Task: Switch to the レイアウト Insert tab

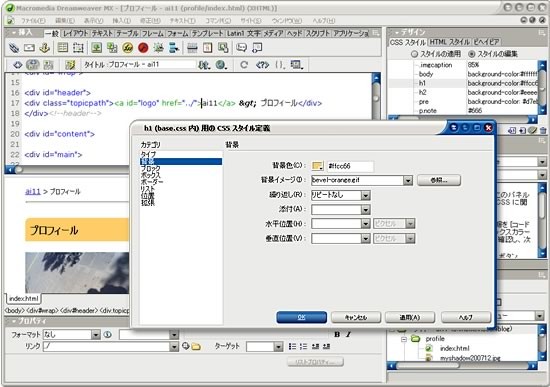Action: (75, 34)
